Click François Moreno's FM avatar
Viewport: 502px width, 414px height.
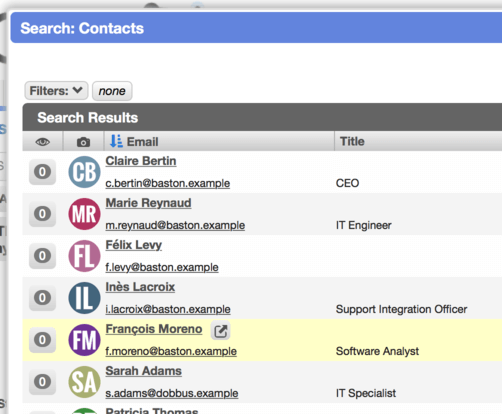pyautogui.click(x=84, y=340)
